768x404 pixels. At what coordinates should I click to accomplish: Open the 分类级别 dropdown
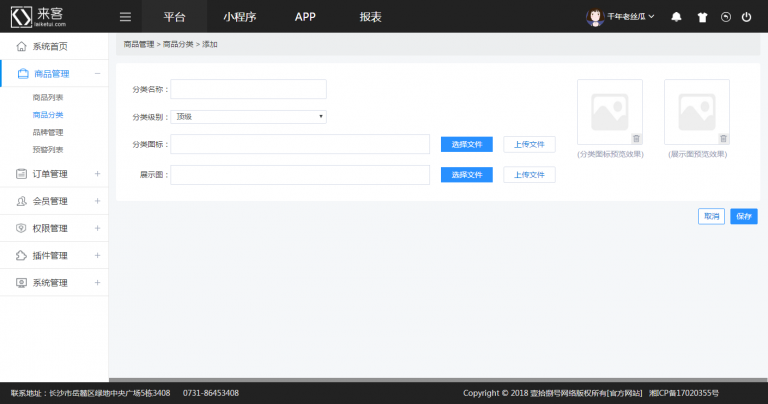pyautogui.click(x=249, y=116)
